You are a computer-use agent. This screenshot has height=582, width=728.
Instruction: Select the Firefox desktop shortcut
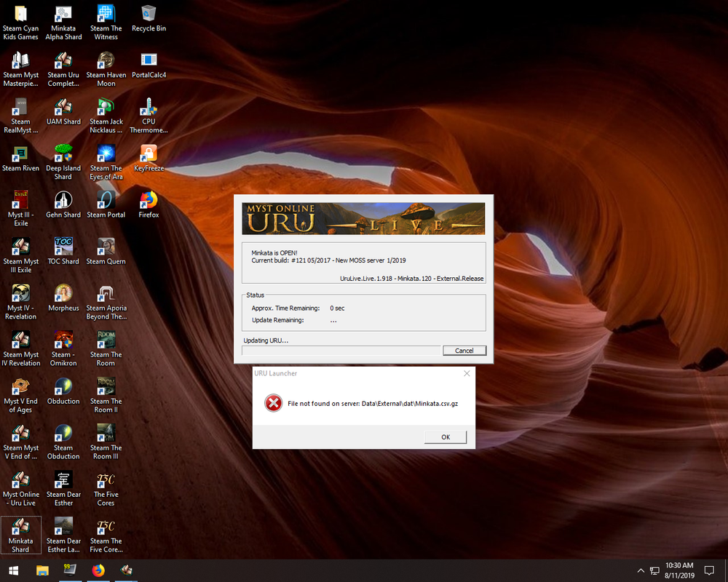coord(149,205)
